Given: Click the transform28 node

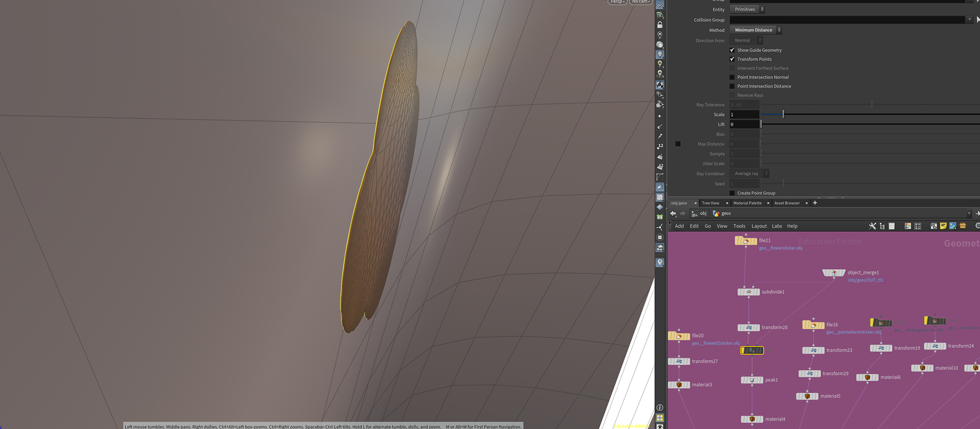Looking at the screenshot, I should pos(749,327).
